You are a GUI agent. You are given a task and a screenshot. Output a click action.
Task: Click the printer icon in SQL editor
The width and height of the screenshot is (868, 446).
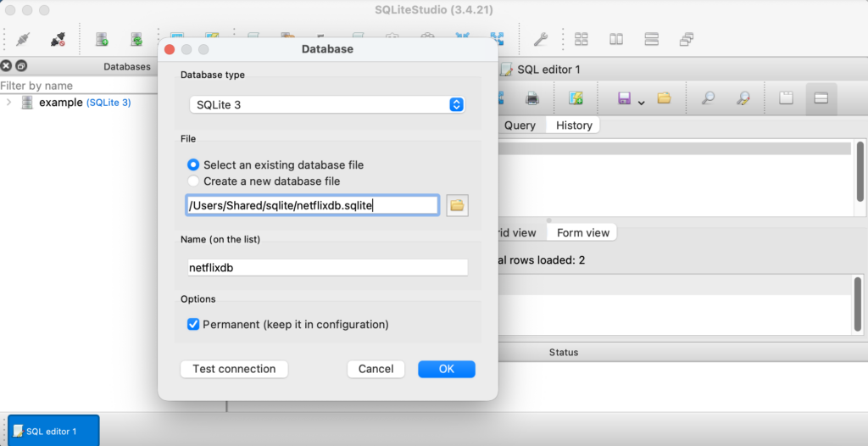pyautogui.click(x=532, y=98)
